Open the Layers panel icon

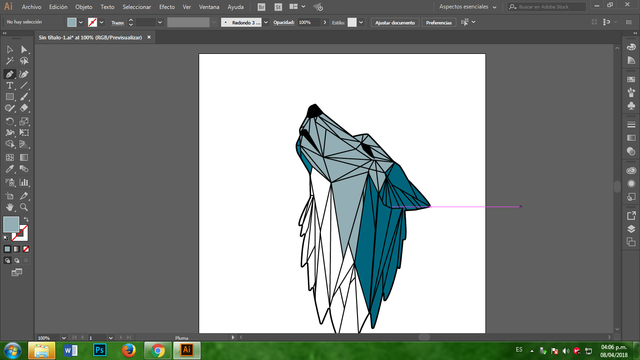[631, 229]
